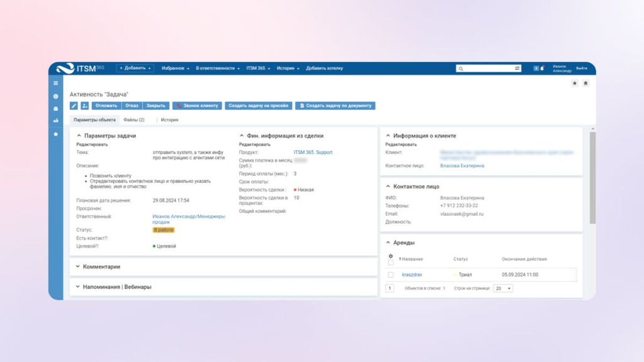Click the notification bell icon

click(542, 68)
